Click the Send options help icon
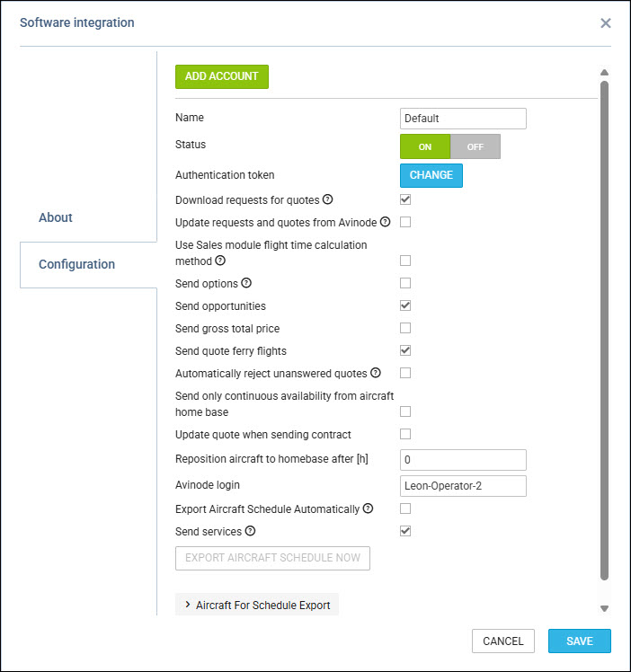Viewport: 631px width, 672px height. 246,283
